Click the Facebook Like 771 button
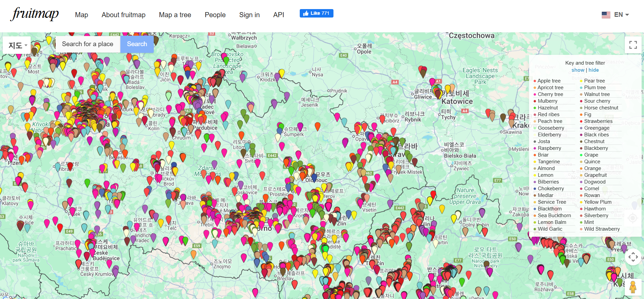Viewport: 644px width, 299px height. [316, 13]
